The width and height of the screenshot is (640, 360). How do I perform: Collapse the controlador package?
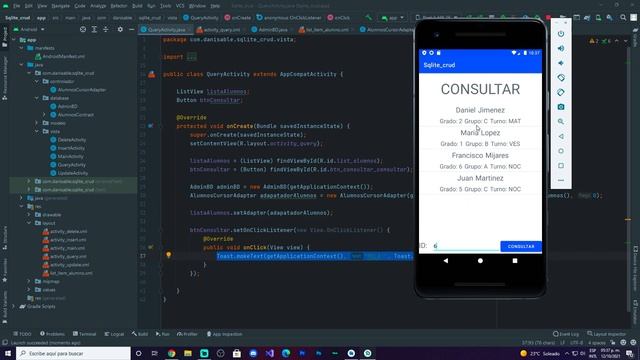point(36,81)
